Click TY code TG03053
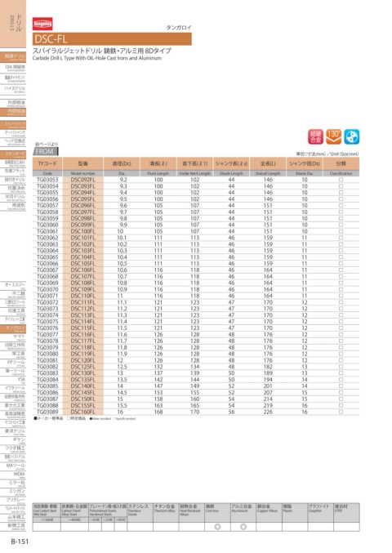392x553 pixels. click(47, 180)
